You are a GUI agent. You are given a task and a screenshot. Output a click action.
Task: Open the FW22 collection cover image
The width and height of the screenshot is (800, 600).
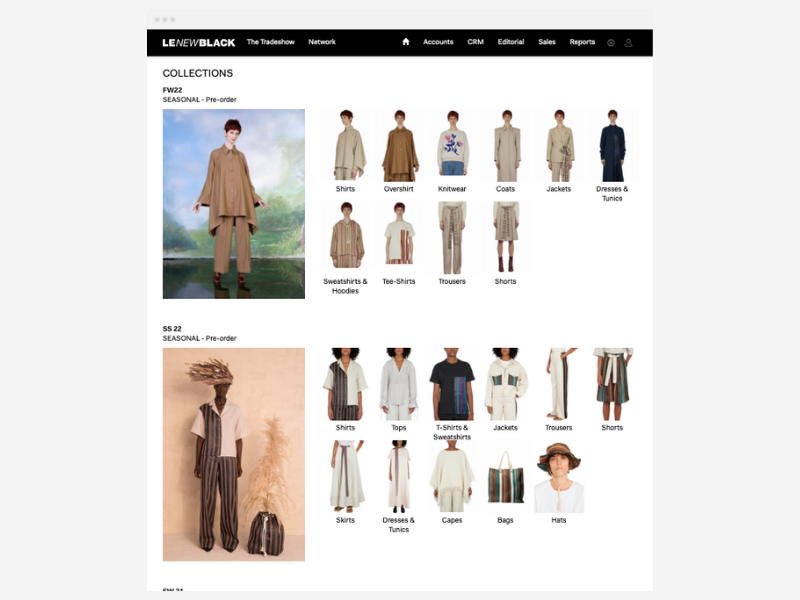(234, 204)
